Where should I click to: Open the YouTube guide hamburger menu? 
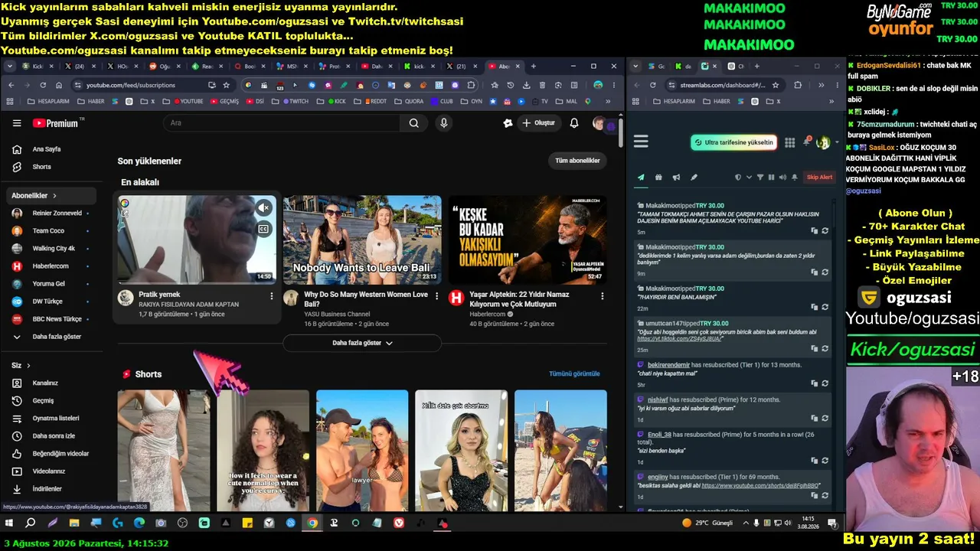pyautogui.click(x=17, y=123)
